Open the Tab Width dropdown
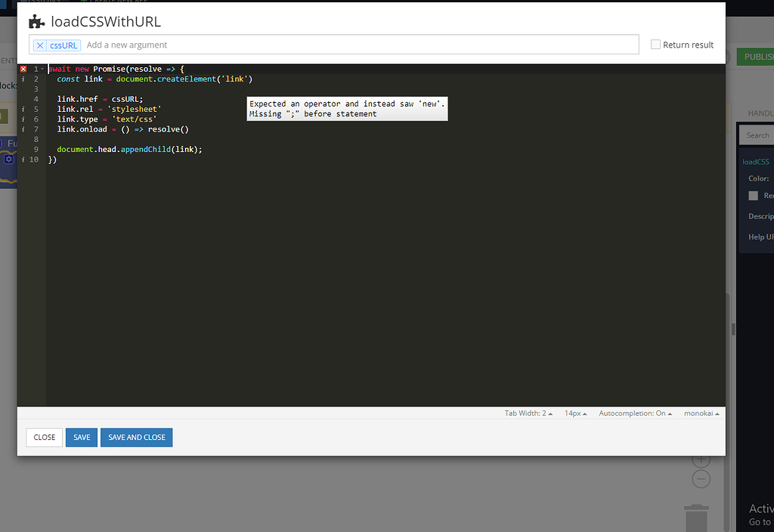Viewport: 774px width, 532px height. point(528,413)
